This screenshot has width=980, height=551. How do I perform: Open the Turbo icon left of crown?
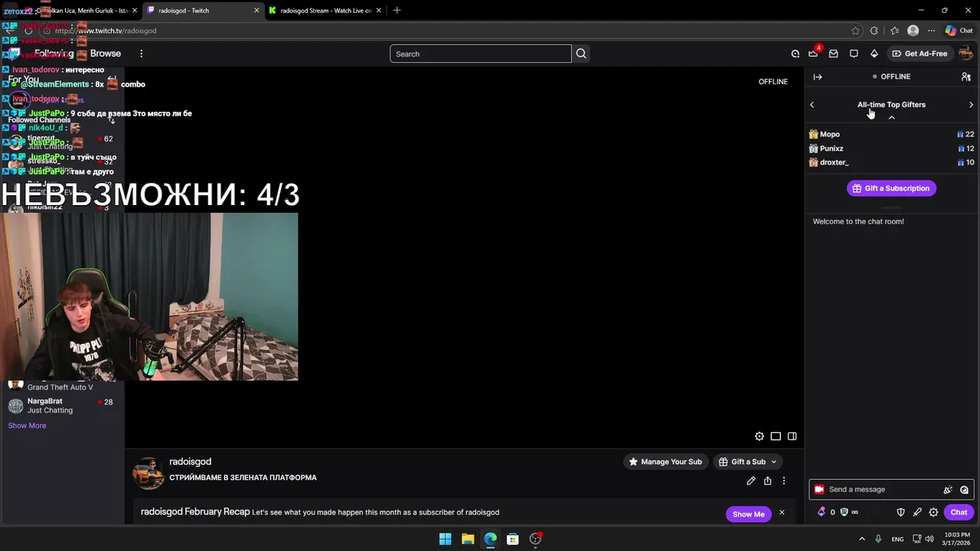click(x=795, y=54)
